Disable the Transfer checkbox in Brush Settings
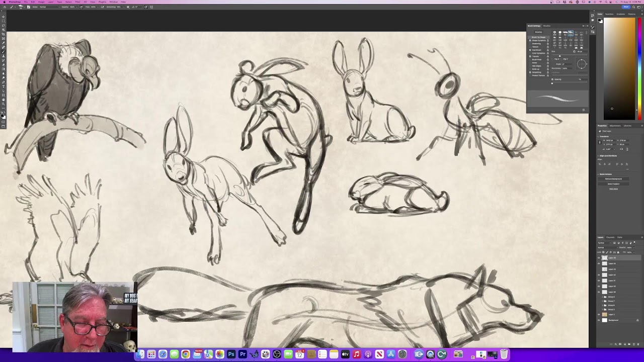The width and height of the screenshot is (644, 362). (x=530, y=56)
